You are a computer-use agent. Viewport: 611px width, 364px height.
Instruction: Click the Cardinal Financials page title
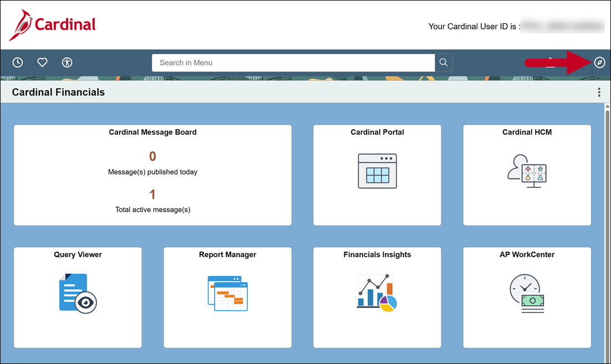58,93
